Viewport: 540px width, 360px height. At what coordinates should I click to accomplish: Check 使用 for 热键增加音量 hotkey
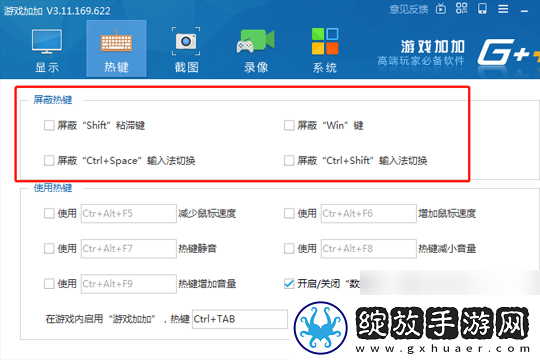(49, 284)
